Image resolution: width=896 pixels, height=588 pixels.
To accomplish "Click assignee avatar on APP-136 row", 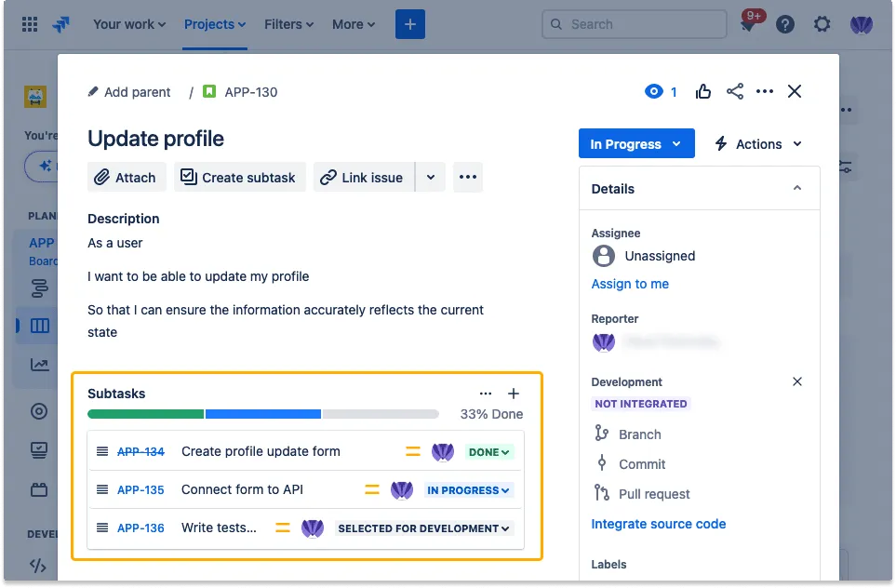I will click(x=313, y=528).
